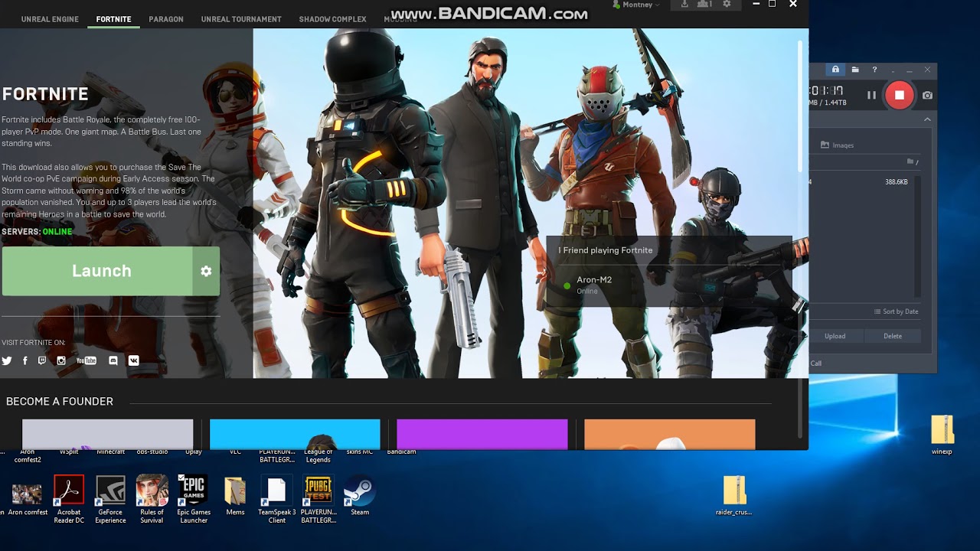Open Fortnite's Twitter page icon
Viewport: 980px width, 551px height.
tap(7, 360)
